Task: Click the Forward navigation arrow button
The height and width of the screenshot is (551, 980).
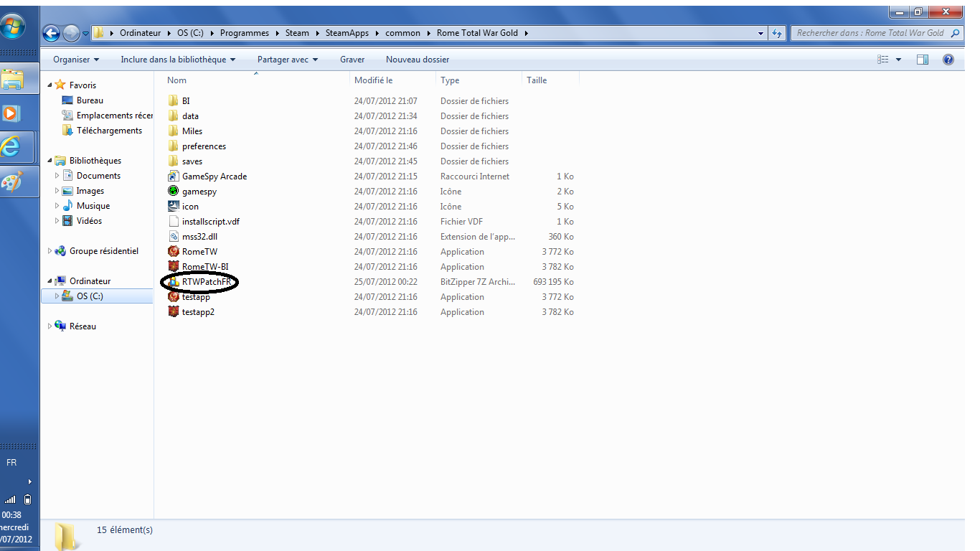Action: tap(71, 33)
